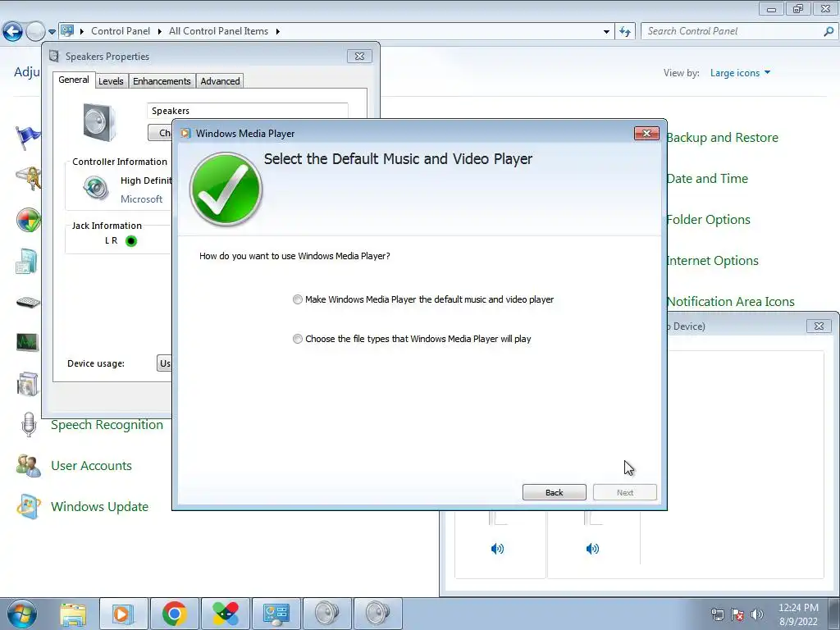Open Windows Update

click(99, 507)
